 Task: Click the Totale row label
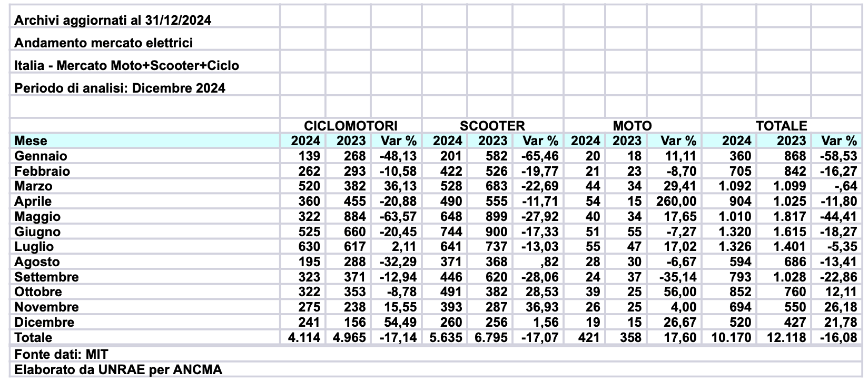pyautogui.click(x=33, y=338)
